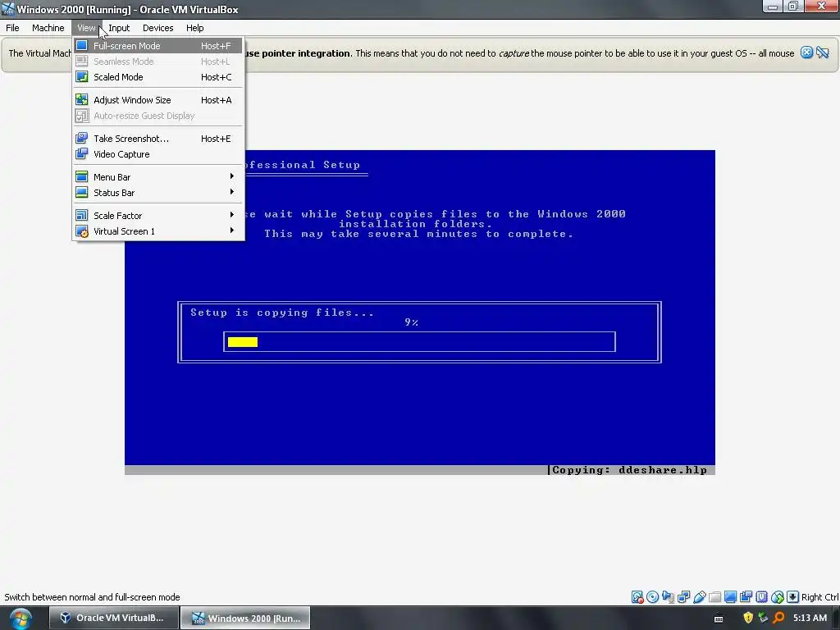This screenshot has height=630, width=840.
Task: Open the USB devices status icon
Action: click(699, 597)
